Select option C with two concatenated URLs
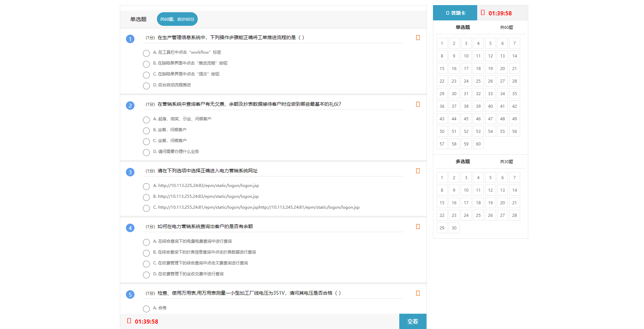Viewport: 644px width, 329px height. (x=146, y=208)
